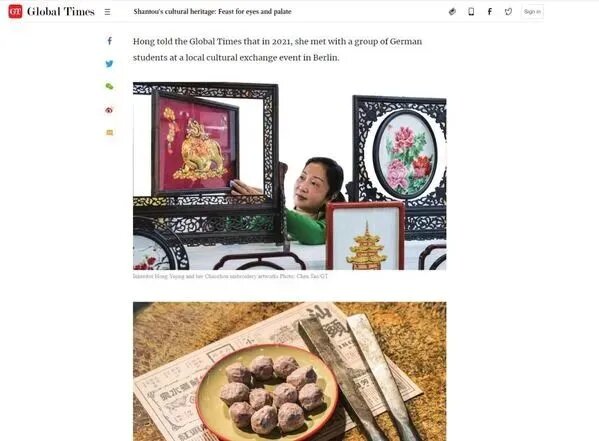Open the beef meatballs plate photo
599x441 pixels.
pos(290,371)
